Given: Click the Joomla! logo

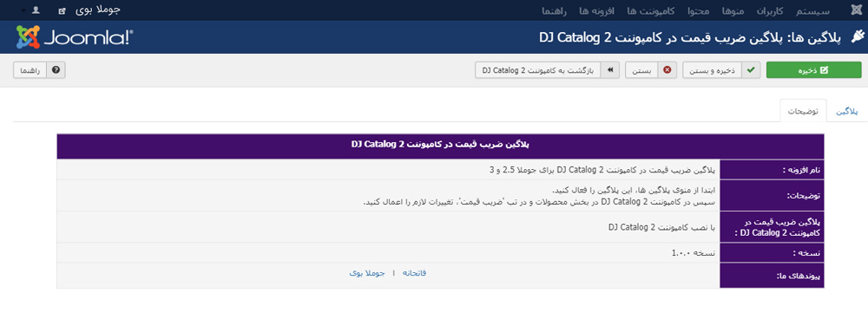Looking at the screenshot, I should coord(75,37).
